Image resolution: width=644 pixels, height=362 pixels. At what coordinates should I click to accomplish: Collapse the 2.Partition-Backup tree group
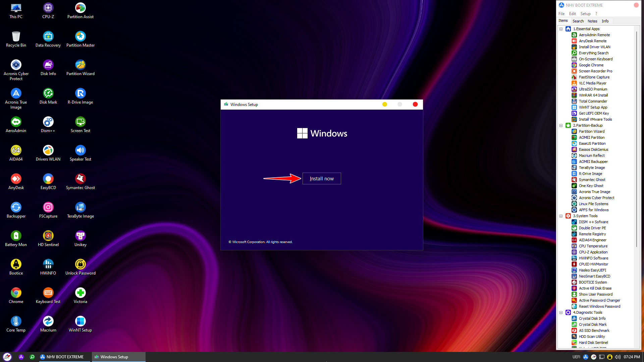pos(561,125)
